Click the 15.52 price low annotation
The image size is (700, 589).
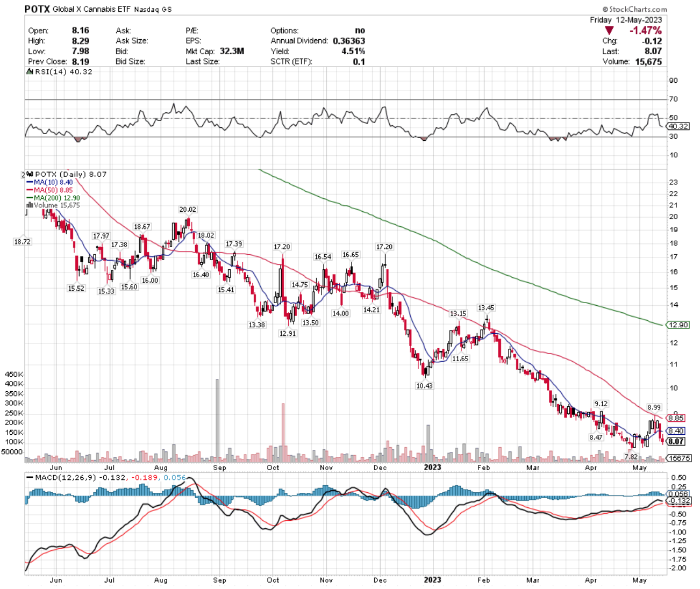tap(76, 288)
